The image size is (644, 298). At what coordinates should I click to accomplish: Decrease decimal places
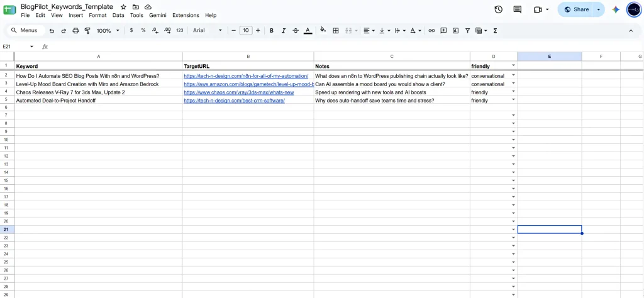click(x=155, y=30)
